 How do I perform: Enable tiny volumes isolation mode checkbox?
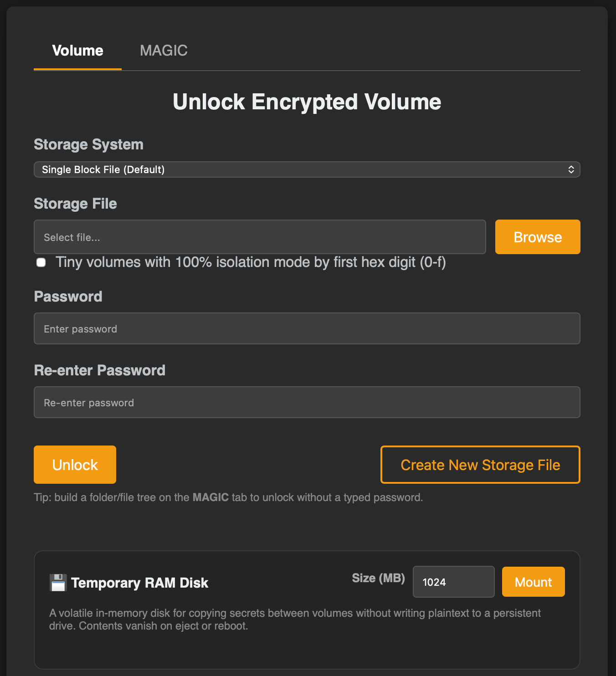coord(41,262)
